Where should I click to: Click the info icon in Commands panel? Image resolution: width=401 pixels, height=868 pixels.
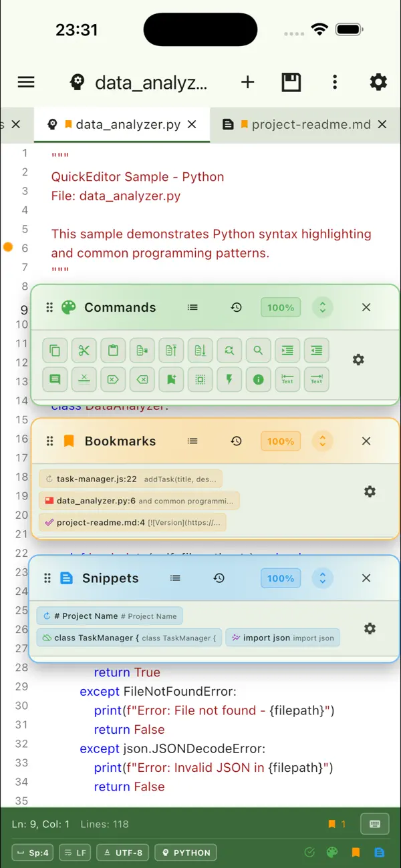258,379
